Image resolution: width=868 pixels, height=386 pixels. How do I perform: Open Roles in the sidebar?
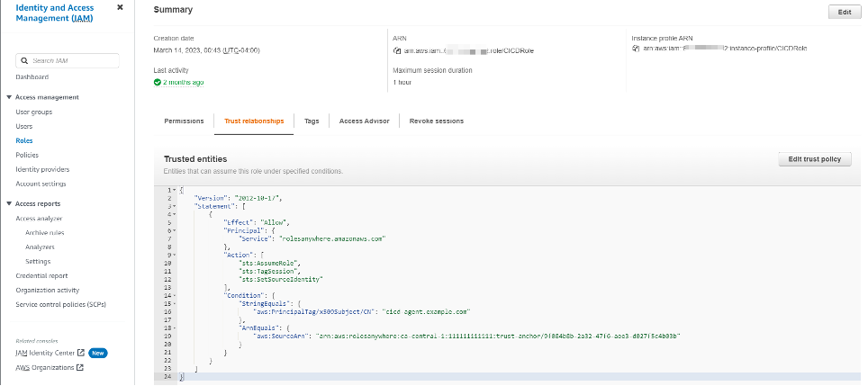tap(23, 141)
